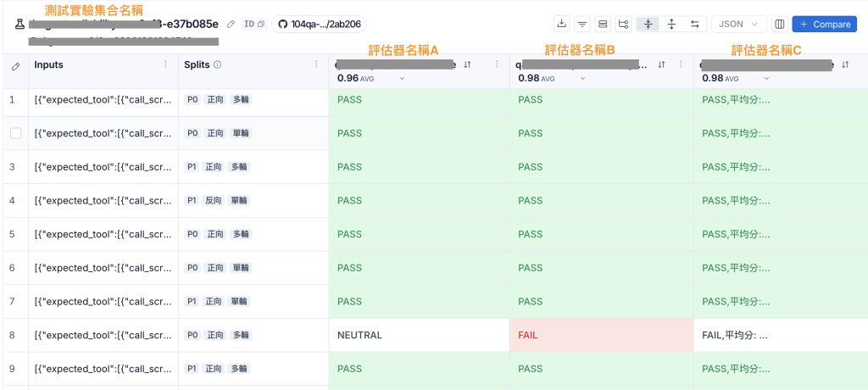Click the P1 tag in row 7
Image resolution: width=868 pixels, height=390 pixels.
click(192, 301)
